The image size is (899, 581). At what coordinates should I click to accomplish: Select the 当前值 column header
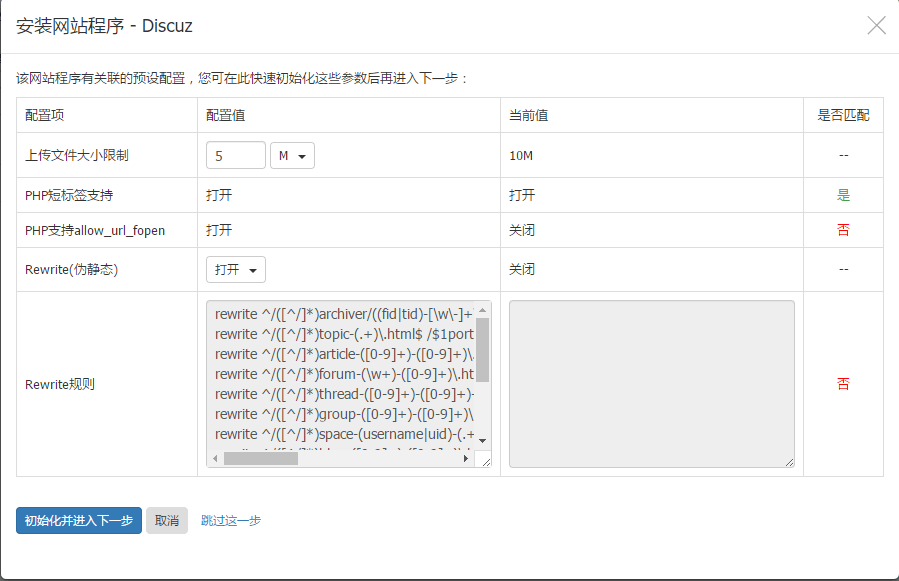pyautogui.click(x=529, y=115)
